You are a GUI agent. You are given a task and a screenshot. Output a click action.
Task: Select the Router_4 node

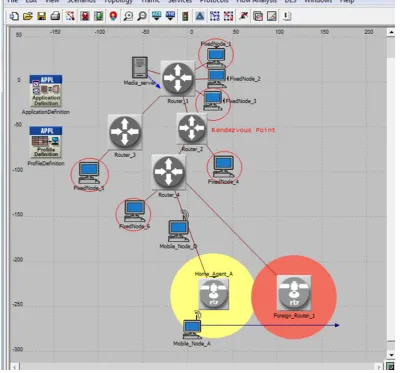pos(168,172)
